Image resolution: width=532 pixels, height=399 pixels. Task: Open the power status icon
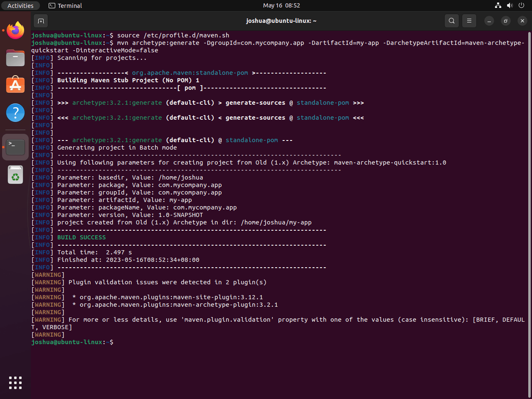(521, 5)
